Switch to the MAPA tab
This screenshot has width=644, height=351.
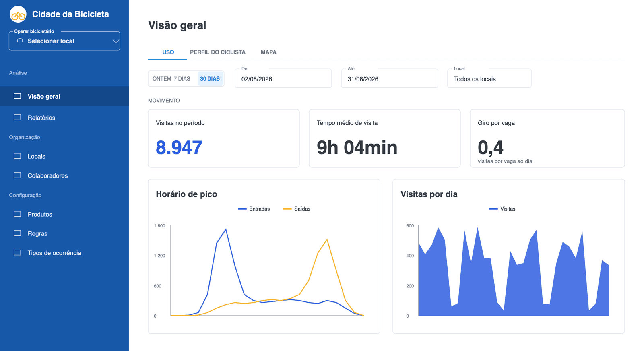[268, 52]
